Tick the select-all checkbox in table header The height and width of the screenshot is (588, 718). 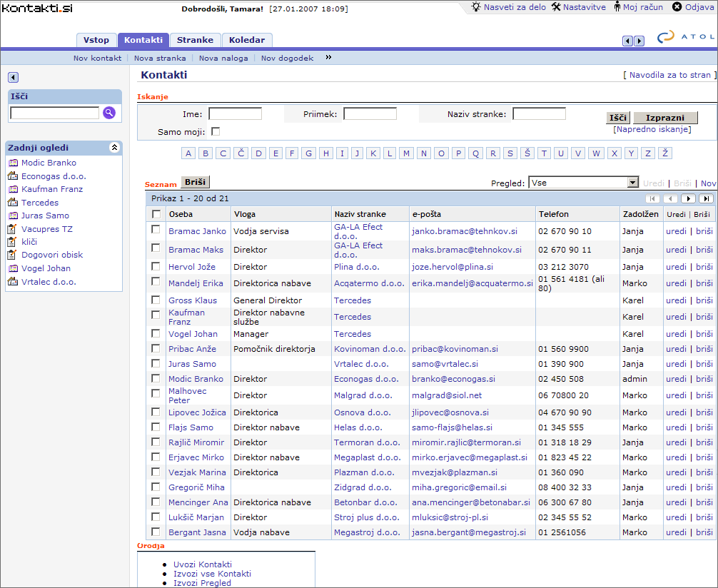(156, 214)
